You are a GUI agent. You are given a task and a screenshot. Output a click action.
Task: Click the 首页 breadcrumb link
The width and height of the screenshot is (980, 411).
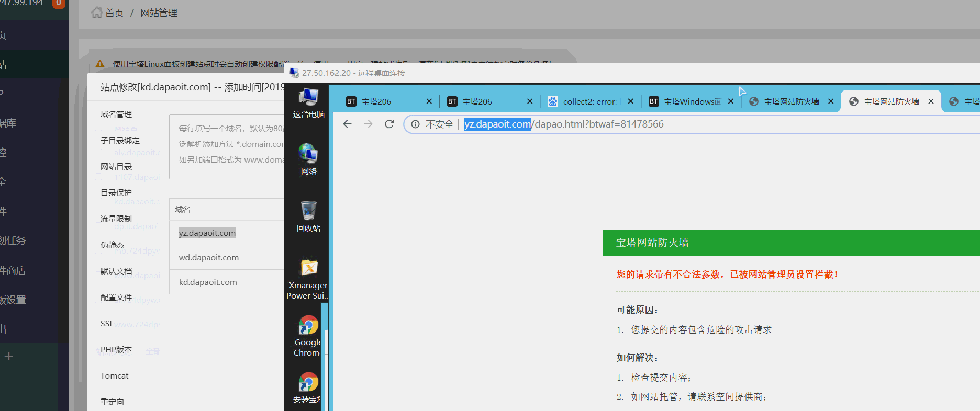tap(114, 13)
